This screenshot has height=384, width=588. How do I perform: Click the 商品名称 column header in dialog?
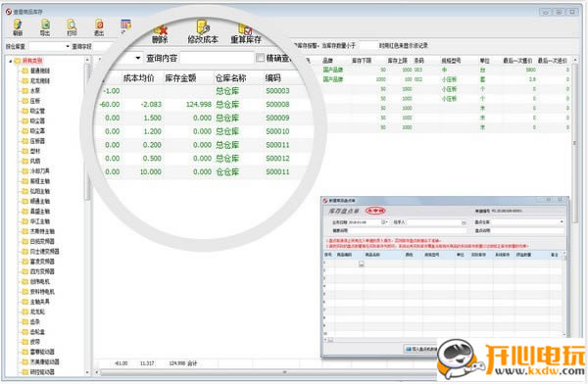pyautogui.click(x=372, y=255)
